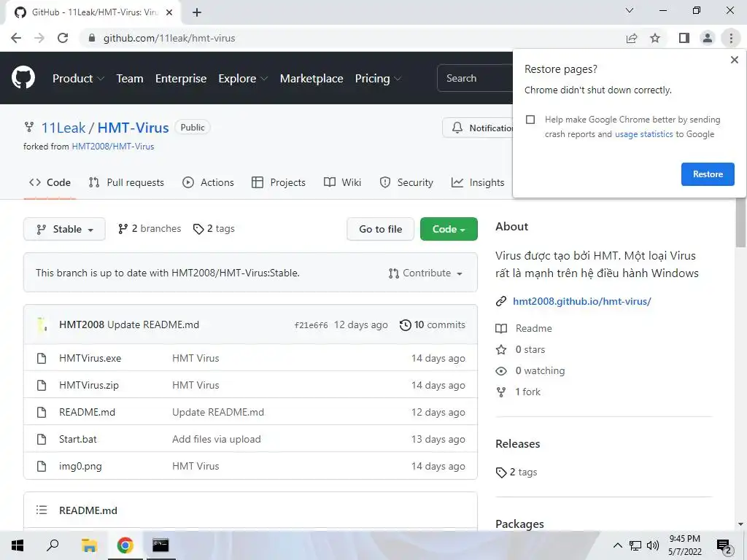The height and width of the screenshot is (560, 747).
Task: Switch to the Pull requests tab
Action: pyautogui.click(x=126, y=182)
